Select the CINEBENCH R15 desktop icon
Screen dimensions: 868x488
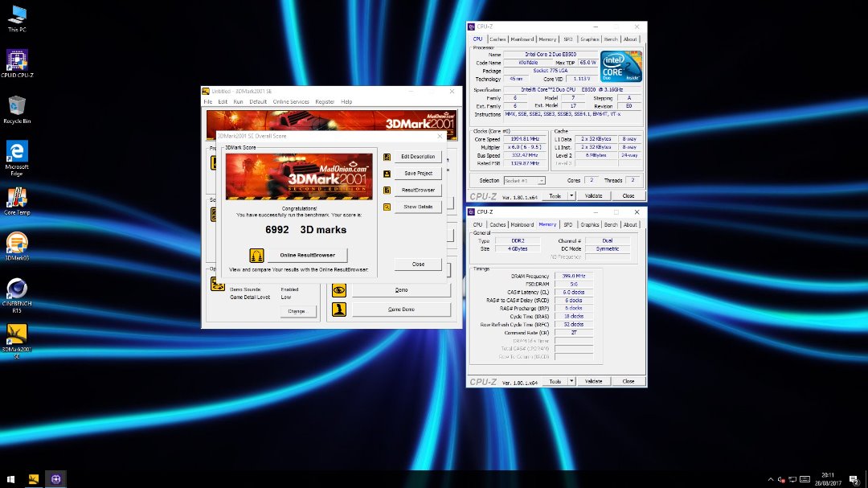coord(17,296)
